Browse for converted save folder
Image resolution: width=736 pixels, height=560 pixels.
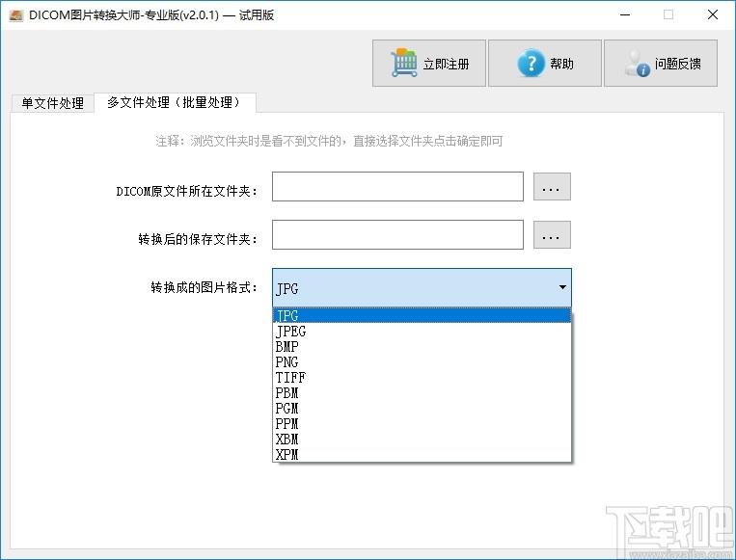(552, 235)
